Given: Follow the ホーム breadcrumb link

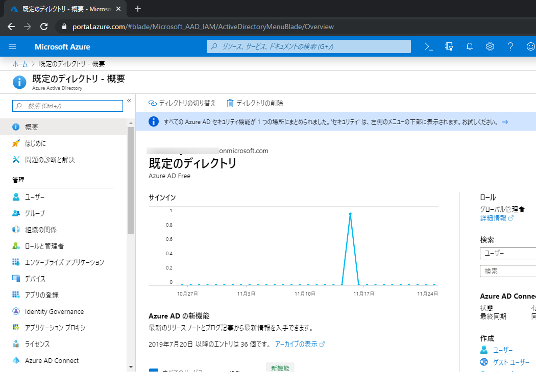Looking at the screenshot, I should [x=20, y=64].
